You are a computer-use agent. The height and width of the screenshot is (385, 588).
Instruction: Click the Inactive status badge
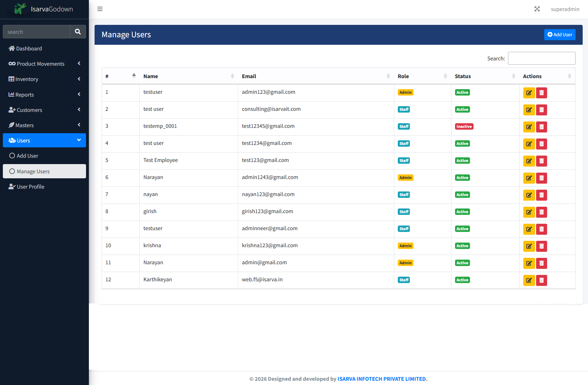coord(464,126)
